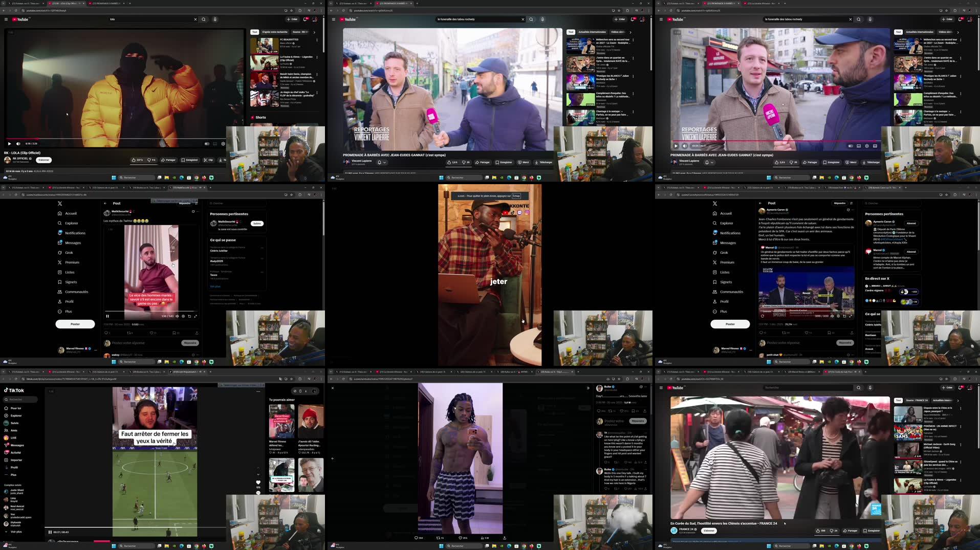Click the Poster button on X
The image size is (980, 550).
pos(75,324)
